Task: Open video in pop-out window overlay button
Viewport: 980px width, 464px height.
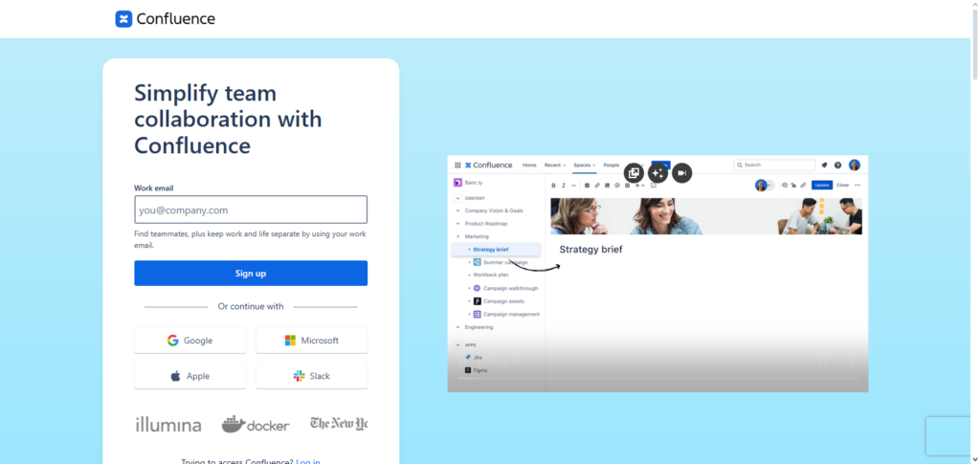Action: pos(634,173)
